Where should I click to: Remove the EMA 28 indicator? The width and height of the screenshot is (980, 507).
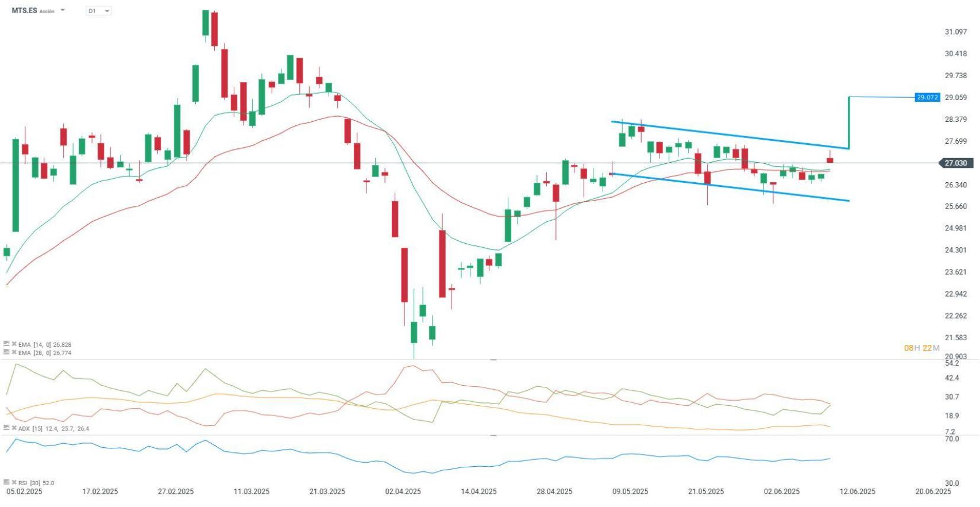14,352
